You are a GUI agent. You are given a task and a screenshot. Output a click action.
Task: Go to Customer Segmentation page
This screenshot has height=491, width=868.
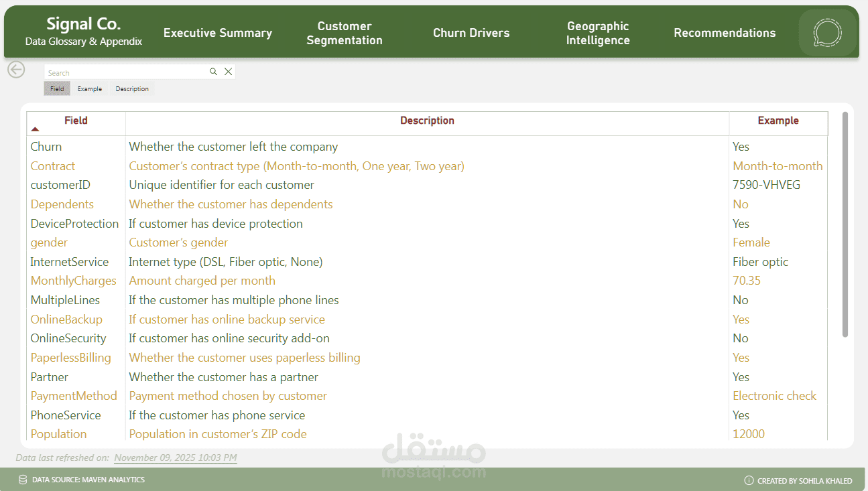tap(345, 33)
